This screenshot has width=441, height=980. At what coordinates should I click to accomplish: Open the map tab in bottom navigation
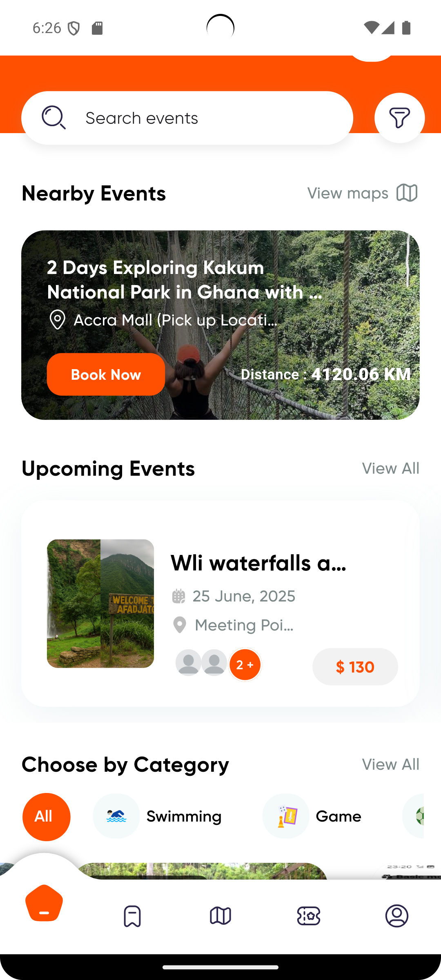(x=220, y=916)
